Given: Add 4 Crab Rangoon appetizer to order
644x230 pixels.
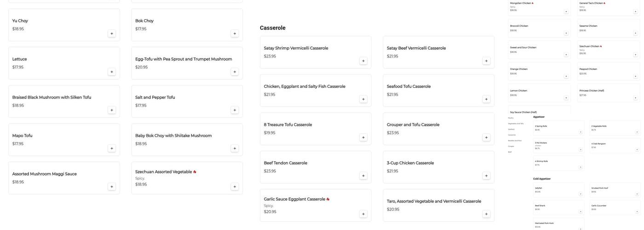Looking at the screenshot, I should [637, 149].
